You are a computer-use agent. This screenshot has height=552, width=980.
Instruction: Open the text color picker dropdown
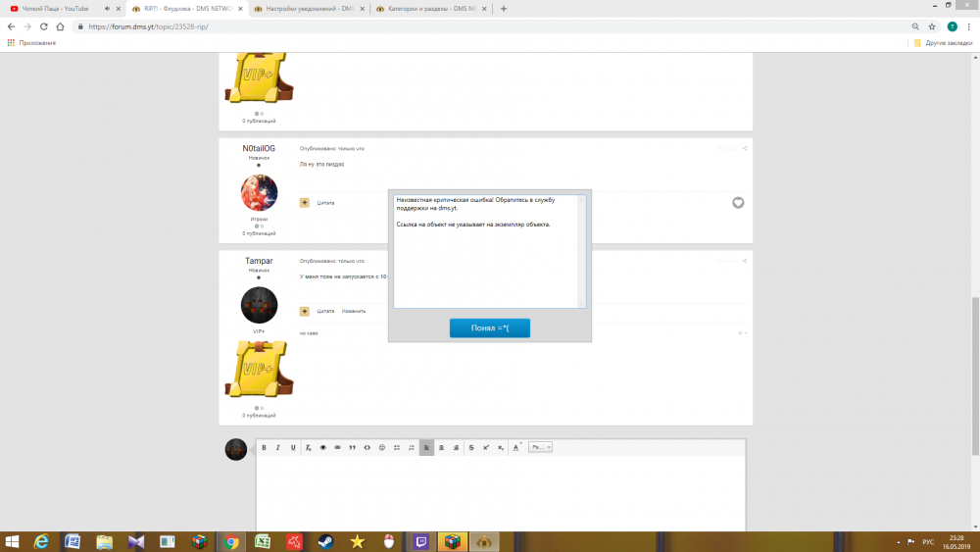tap(516, 447)
